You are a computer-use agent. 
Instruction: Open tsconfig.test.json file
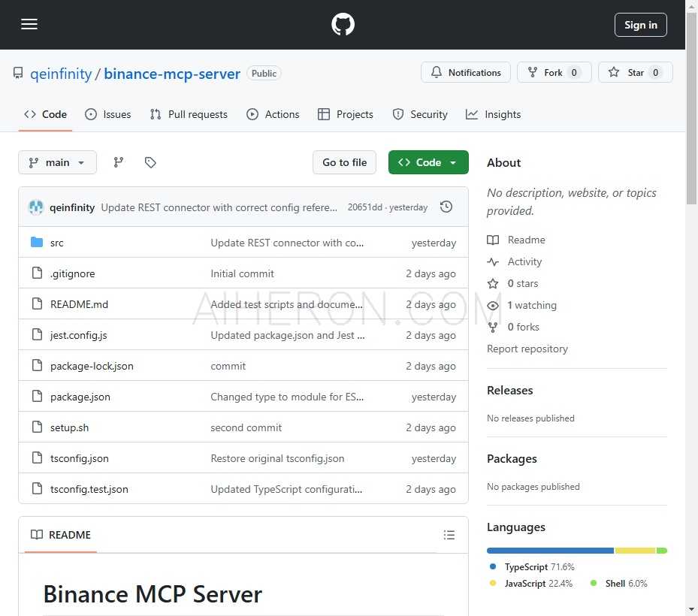pyautogui.click(x=89, y=489)
